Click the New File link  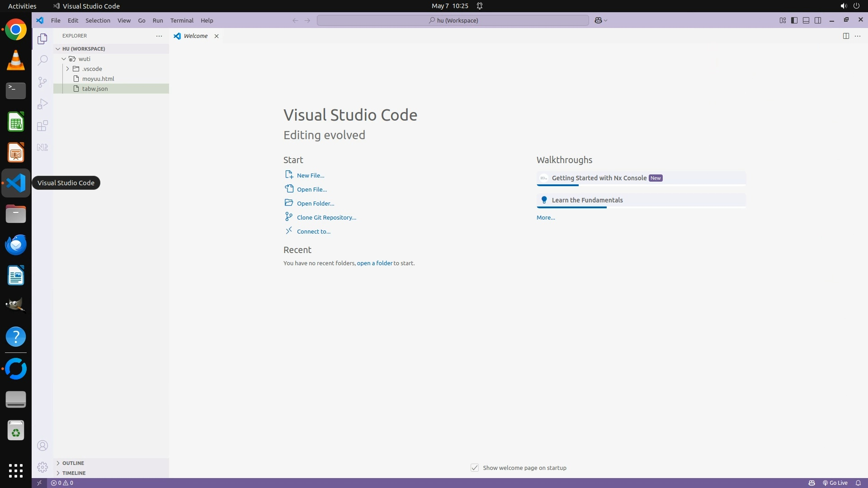pos(310,175)
